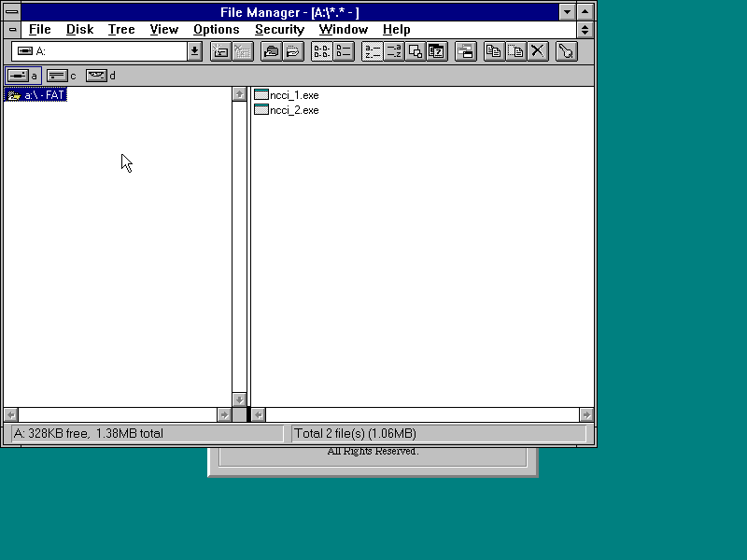747x560 pixels.
Task: Open the File menu
Action: pos(39,30)
